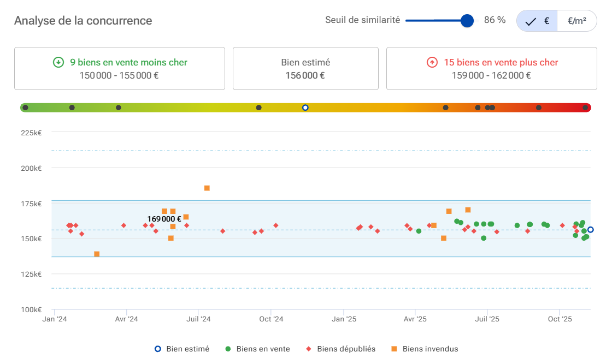Click the Bien estimé 156 000 € card

pyautogui.click(x=305, y=69)
